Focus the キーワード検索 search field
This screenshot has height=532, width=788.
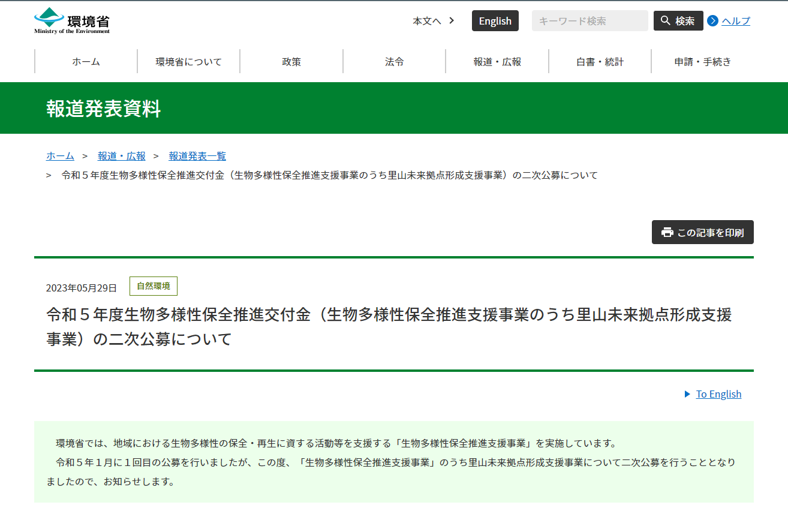click(x=589, y=21)
